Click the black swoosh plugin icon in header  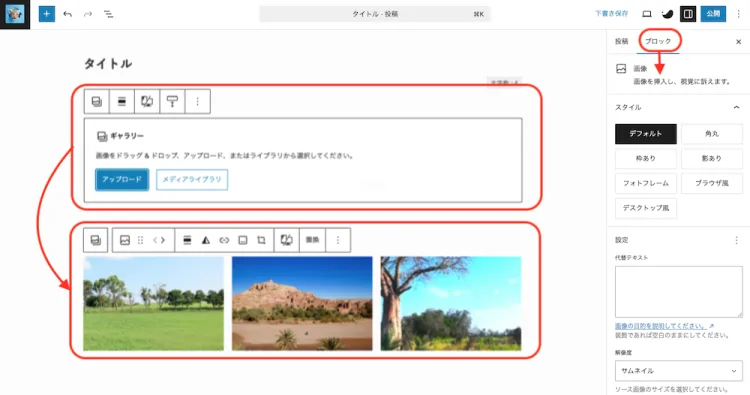(x=667, y=14)
